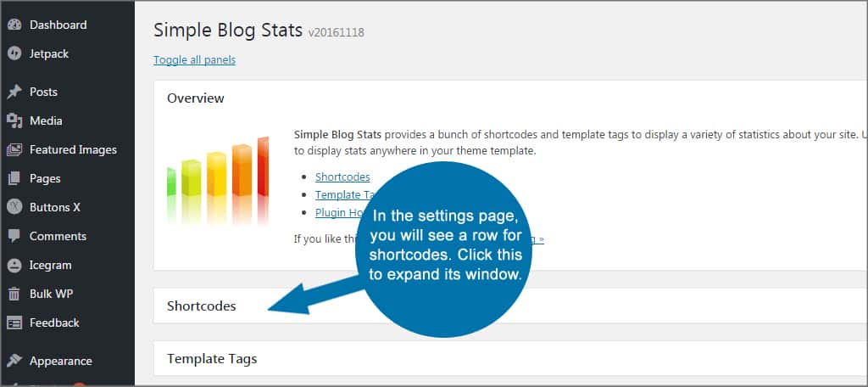Image resolution: width=868 pixels, height=387 pixels.
Task: Open the Appearance menu item
Action: (x=60, y=361)
